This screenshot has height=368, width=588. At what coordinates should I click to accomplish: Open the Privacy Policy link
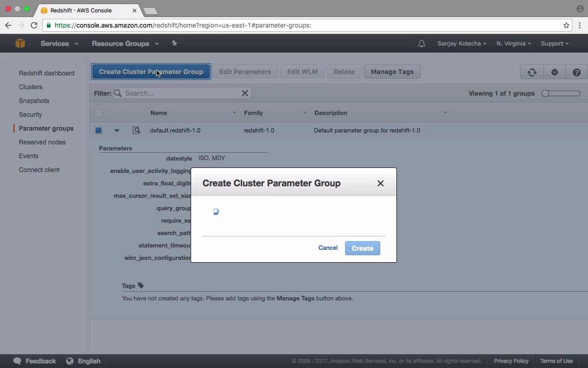coord(511,361)
